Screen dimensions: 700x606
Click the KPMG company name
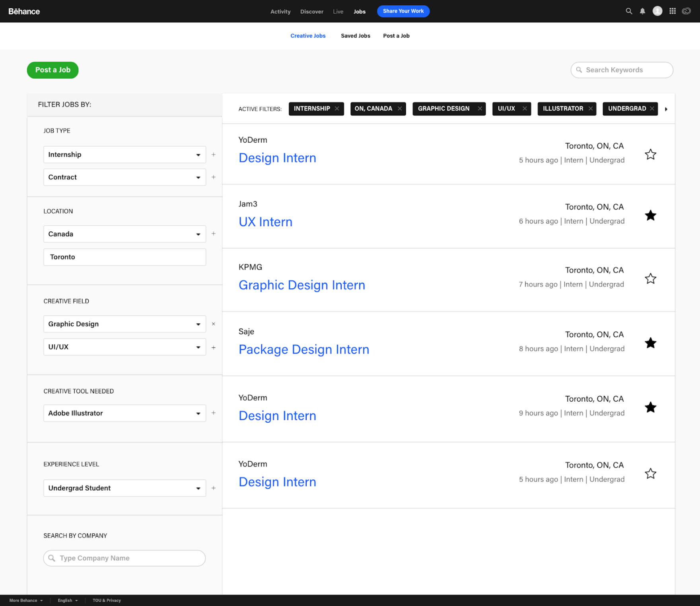[251, 267]
